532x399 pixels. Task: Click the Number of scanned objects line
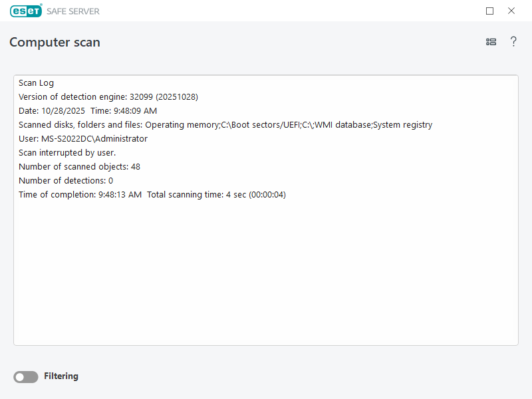click(79, 167)
